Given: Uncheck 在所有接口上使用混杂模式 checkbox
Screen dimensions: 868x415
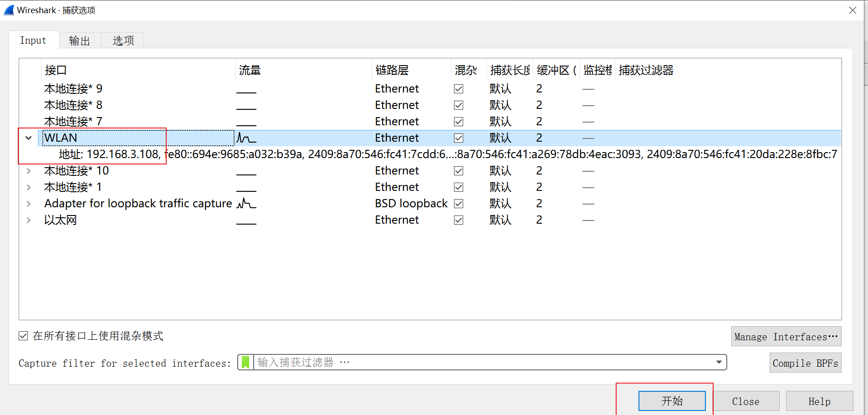Looking at the screenshot, I should click(23, 336).
